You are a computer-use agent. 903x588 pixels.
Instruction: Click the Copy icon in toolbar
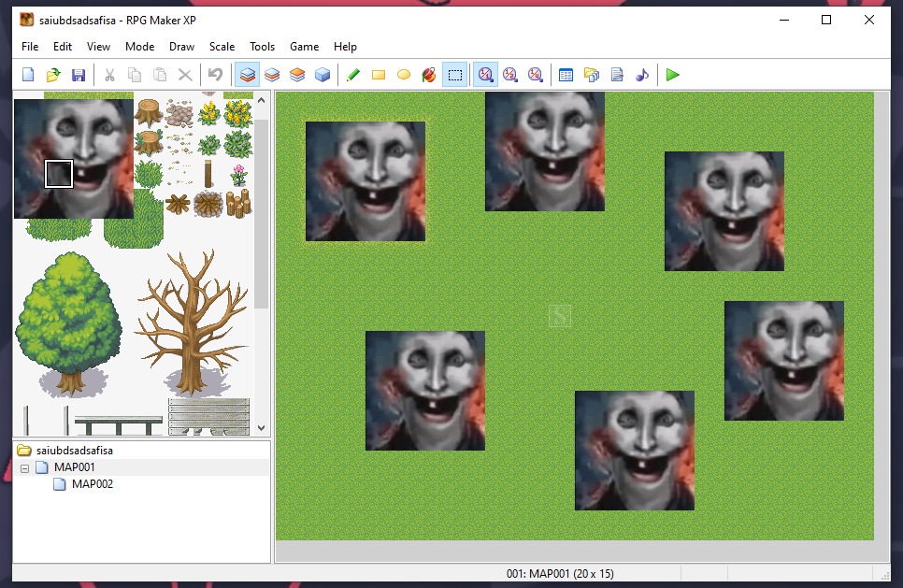click(x=135, y=75)
